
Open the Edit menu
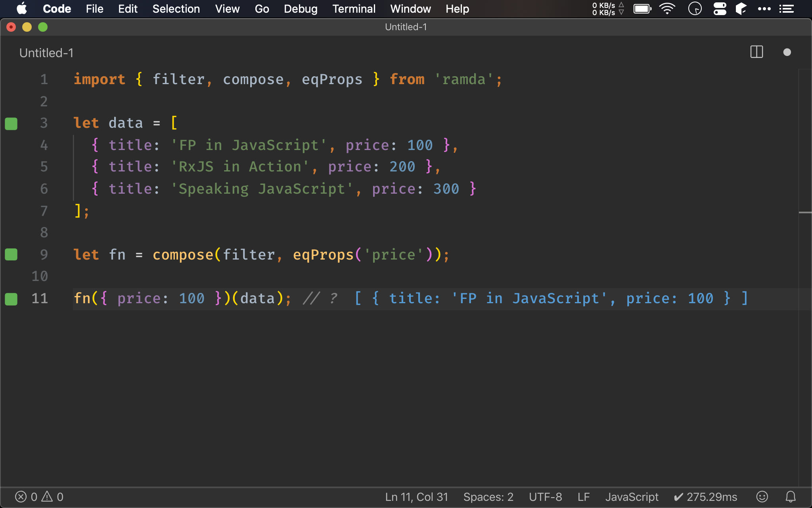point(128,9)
